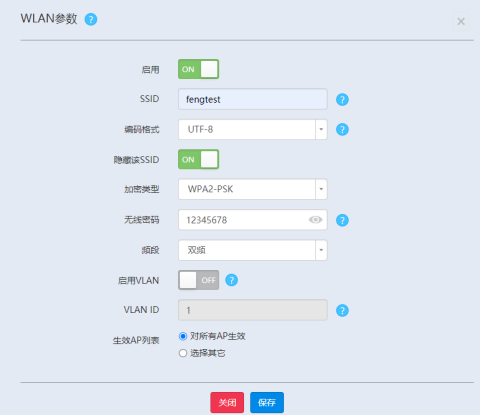Click help icon beside 启用VLAN toggle
The image size is (480, 415).
(231, 280)
